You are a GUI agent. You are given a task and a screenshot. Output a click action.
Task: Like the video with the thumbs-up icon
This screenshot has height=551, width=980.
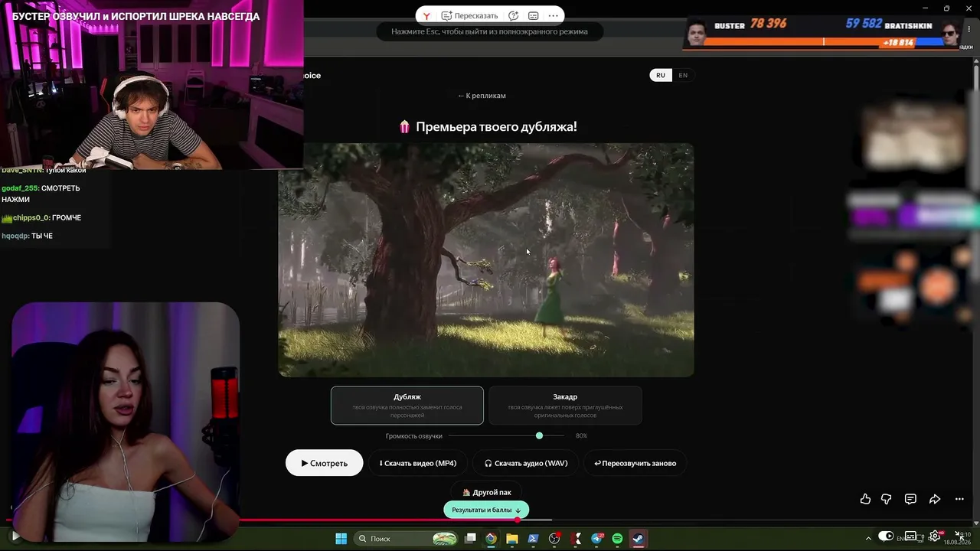click(865, 499)
